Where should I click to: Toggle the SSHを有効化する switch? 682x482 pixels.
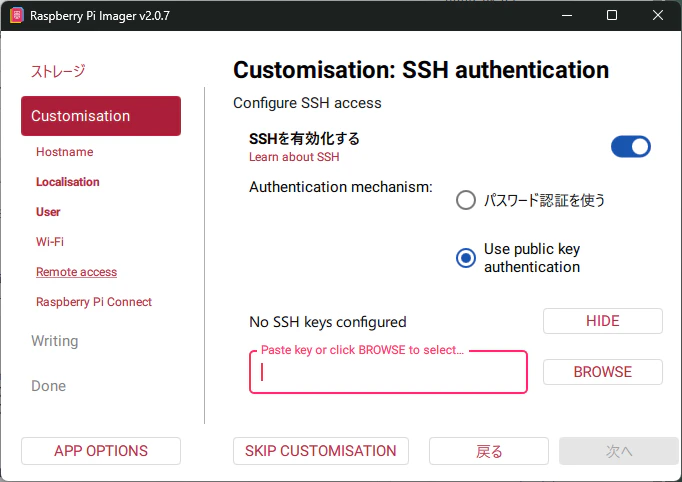pyautogui.click(x=631, y=147)
